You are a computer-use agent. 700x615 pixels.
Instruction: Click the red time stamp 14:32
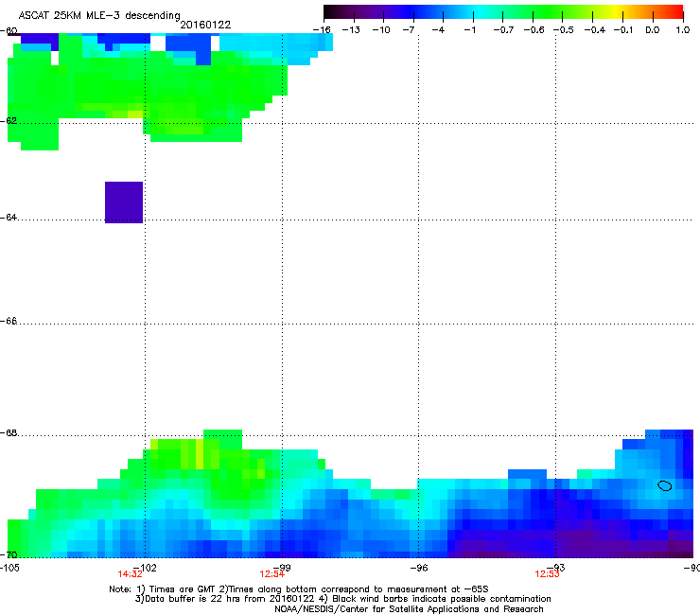pos(130,574)
